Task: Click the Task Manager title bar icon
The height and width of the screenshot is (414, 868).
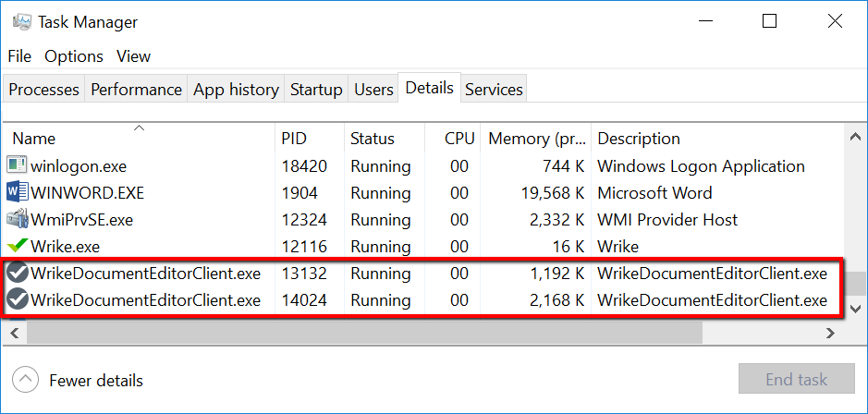Action: click(x=22, y=22)
